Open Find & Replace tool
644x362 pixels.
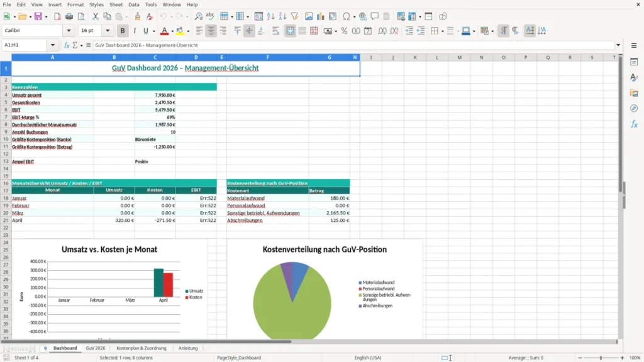tap(198, 16)
